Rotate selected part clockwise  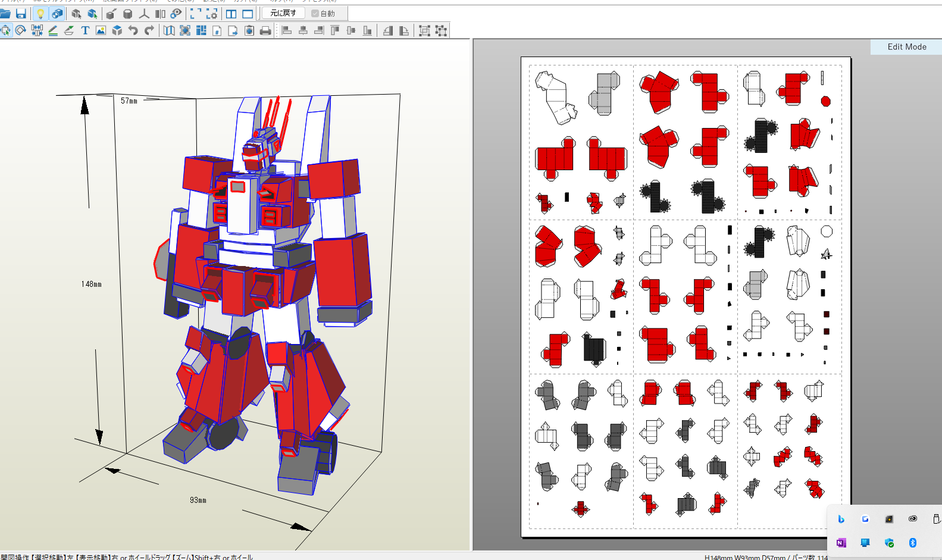pyautogui.click(x=404, y=30)
